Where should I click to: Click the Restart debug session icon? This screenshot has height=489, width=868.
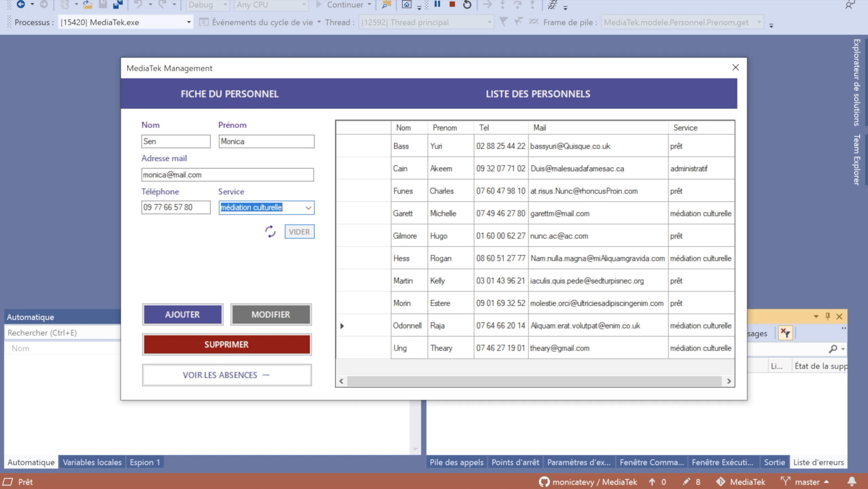coord(467,5)
